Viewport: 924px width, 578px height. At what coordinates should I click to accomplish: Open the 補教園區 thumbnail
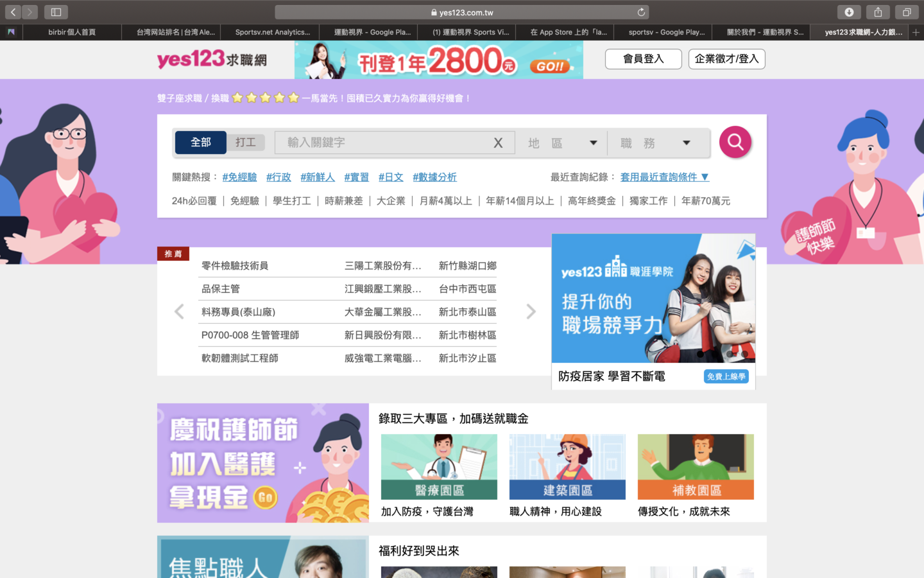696,467
